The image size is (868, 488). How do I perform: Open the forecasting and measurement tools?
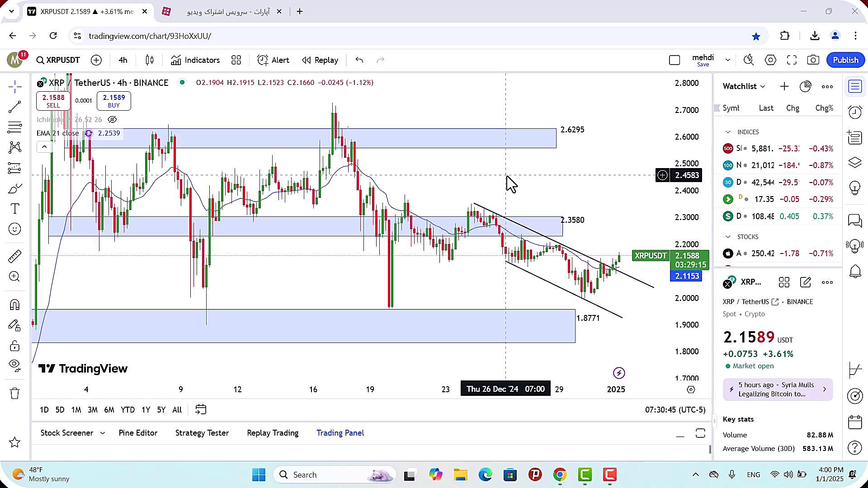(15, 168)
